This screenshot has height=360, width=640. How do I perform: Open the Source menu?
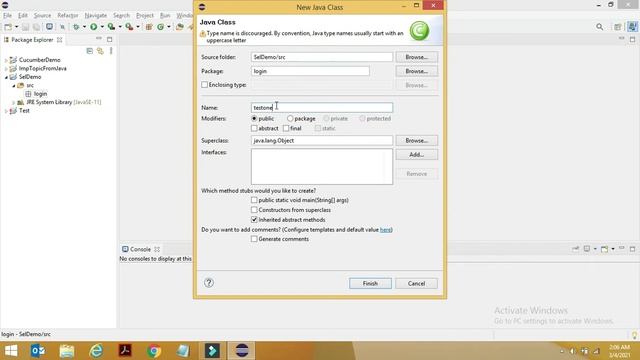(x=42, y=15)
